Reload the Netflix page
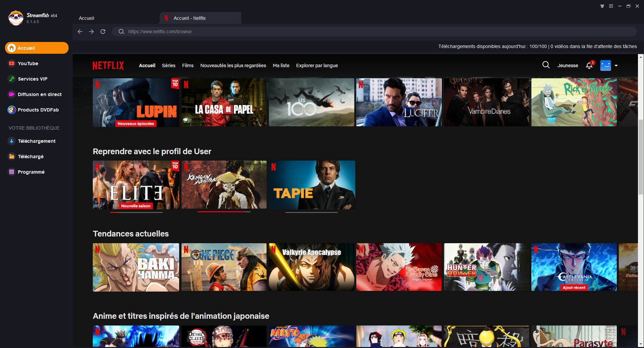 (103, 32)
